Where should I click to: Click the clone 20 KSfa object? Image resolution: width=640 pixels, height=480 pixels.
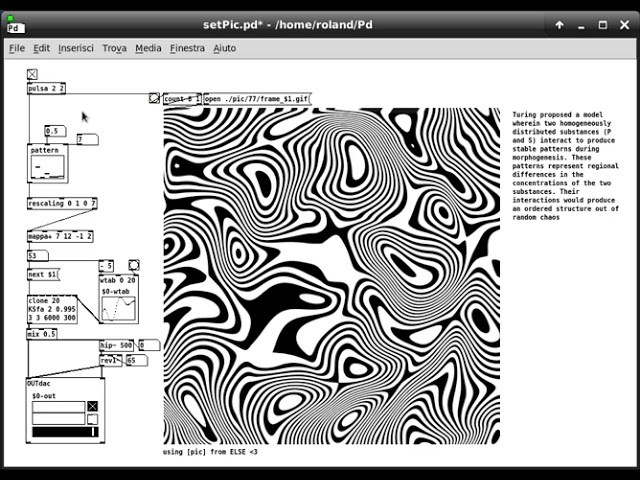52,309
